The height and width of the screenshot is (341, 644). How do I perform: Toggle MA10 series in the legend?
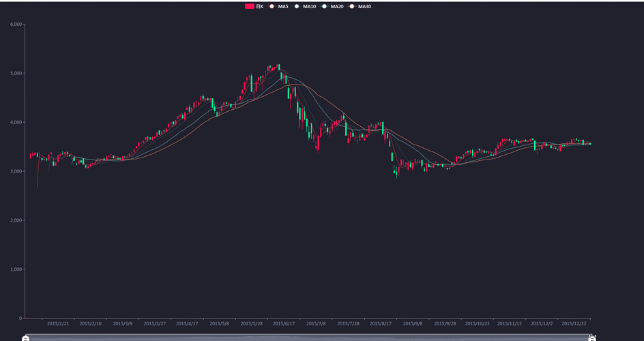click(x=309, y=6)
